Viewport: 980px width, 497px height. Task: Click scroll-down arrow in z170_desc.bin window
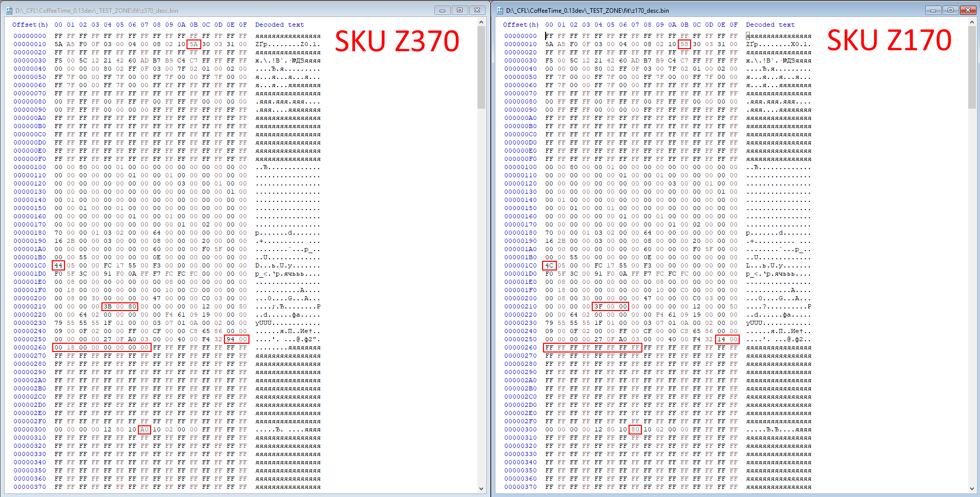click(972, 488)
